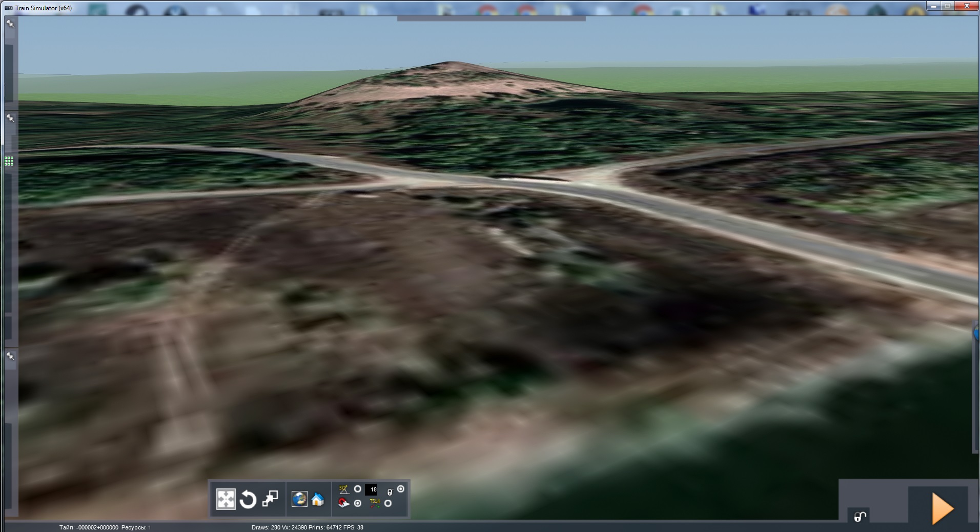Image resolution: width=980 pixels, height=532 pixels.
Task: Click the blue-roofed Home icon
Action: pyautogui.click(x=318, y=499)
